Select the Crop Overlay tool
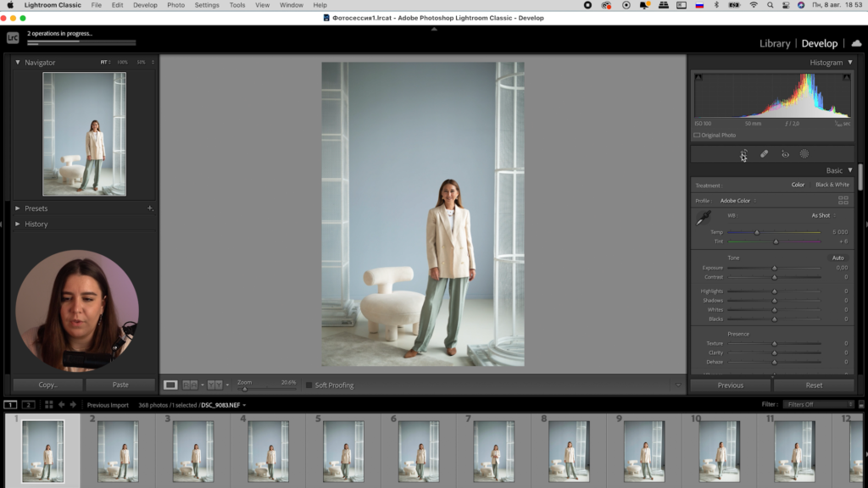 tap(743, 154)
